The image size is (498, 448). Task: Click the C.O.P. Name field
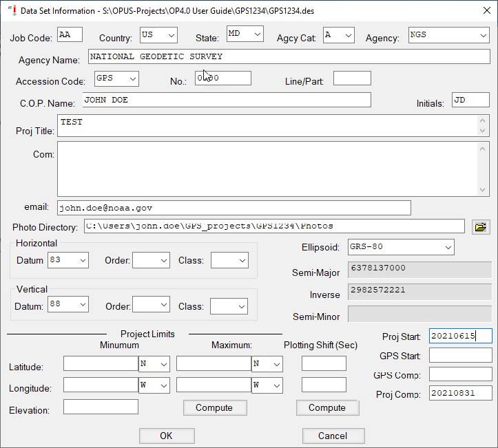[x=227, y=100]
